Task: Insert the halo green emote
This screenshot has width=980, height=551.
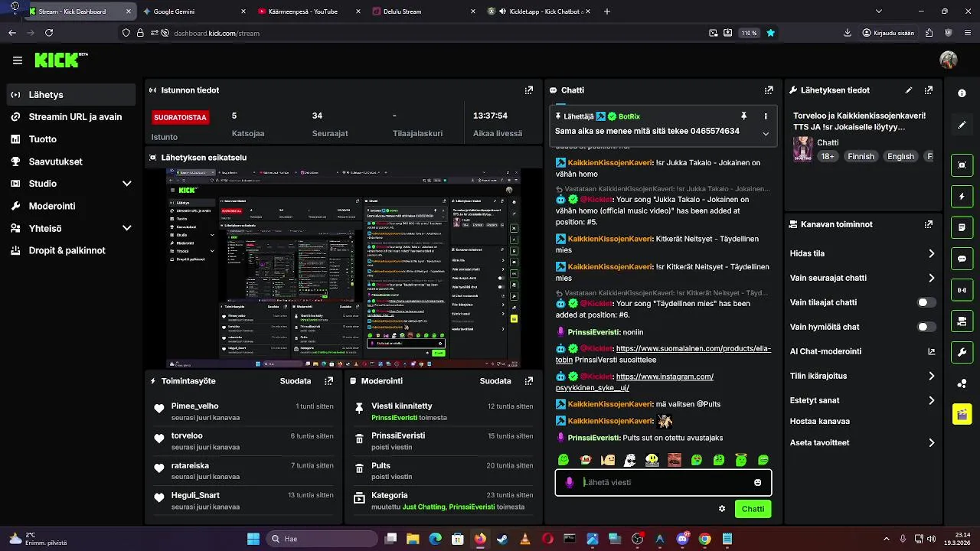Action: [741, 460]
